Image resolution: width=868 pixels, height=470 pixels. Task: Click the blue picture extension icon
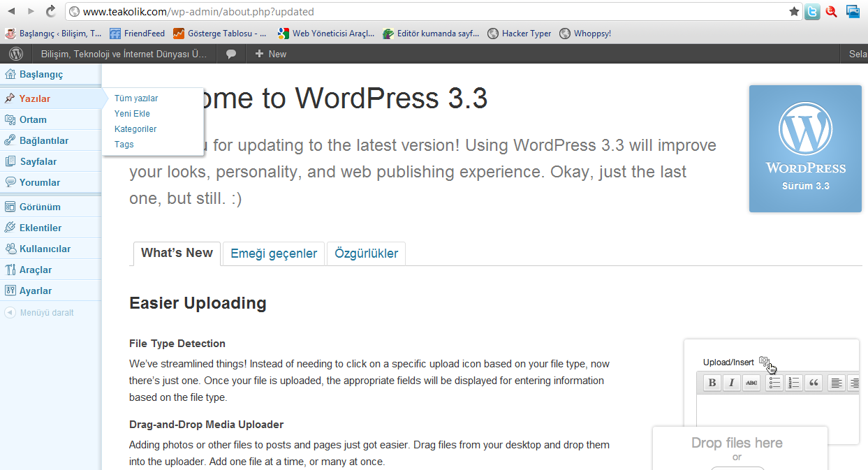click(853, 11)
